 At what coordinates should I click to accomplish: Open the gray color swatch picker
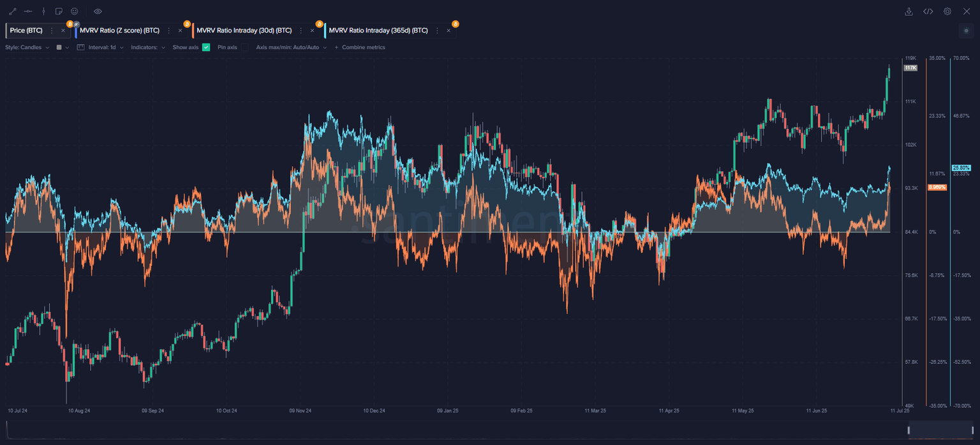[x=59, y=47]
